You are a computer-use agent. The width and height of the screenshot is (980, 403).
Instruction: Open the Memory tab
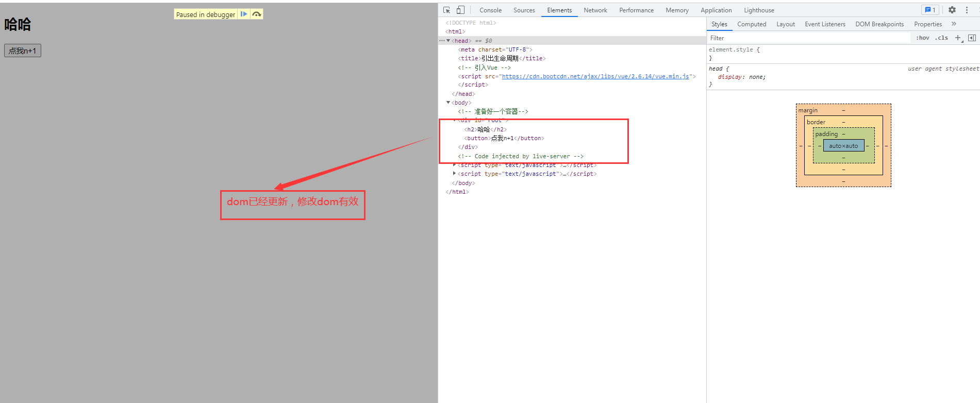[x=677, y=10]
